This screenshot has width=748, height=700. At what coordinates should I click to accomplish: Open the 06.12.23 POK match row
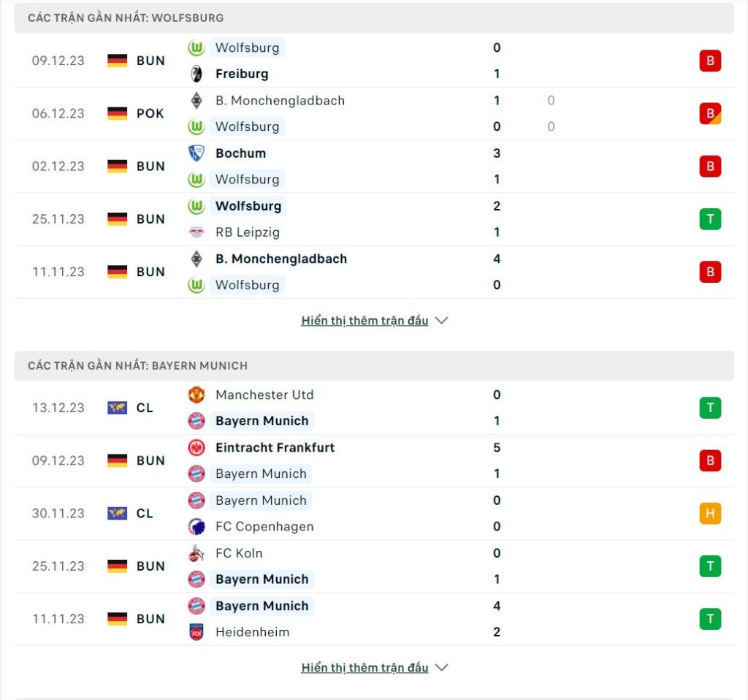[374, 113]
